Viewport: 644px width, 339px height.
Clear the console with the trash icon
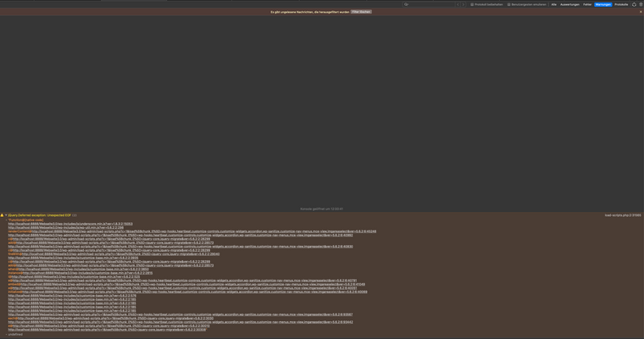coord(641,4)
